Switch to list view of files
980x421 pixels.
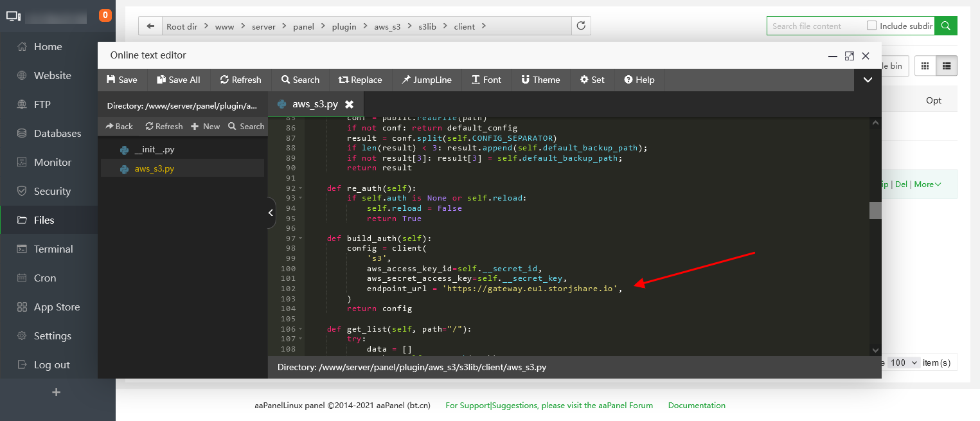click(x=947, y=66)
